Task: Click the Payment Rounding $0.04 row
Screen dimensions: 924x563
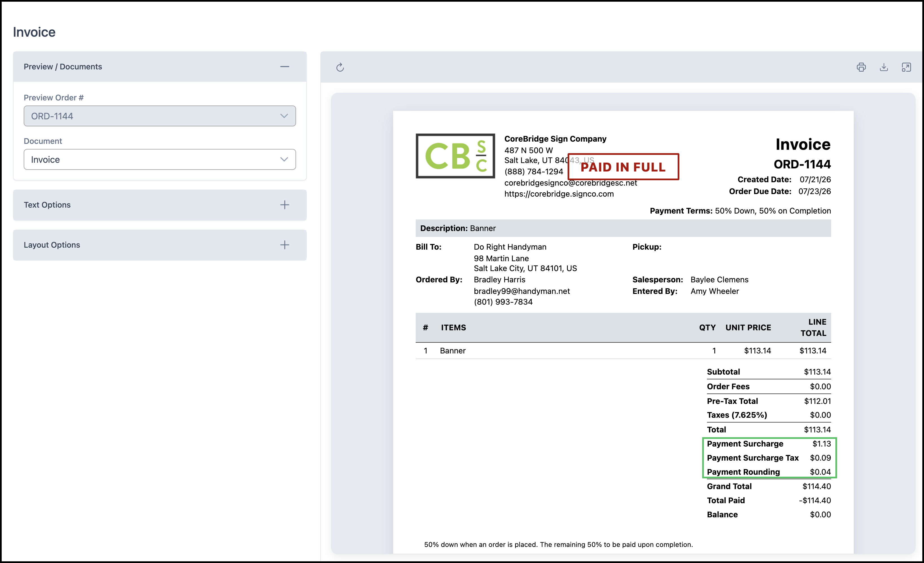Action: coord(769,472)
